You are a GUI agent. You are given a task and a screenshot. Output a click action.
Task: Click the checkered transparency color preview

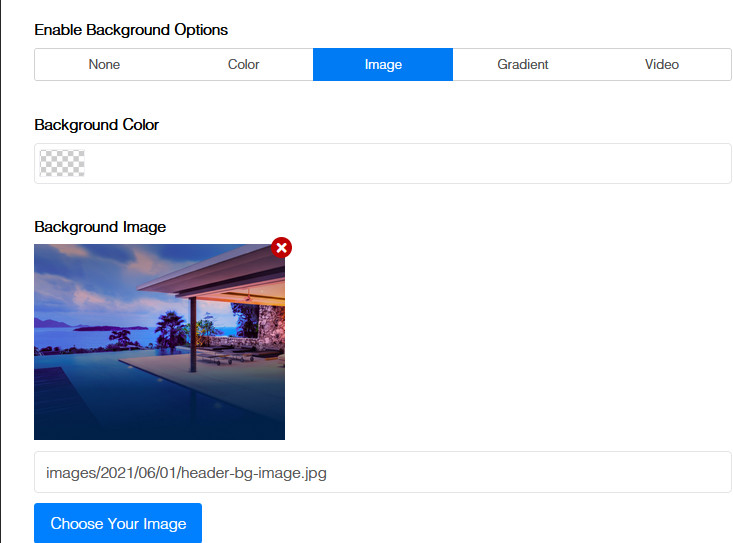62,163
